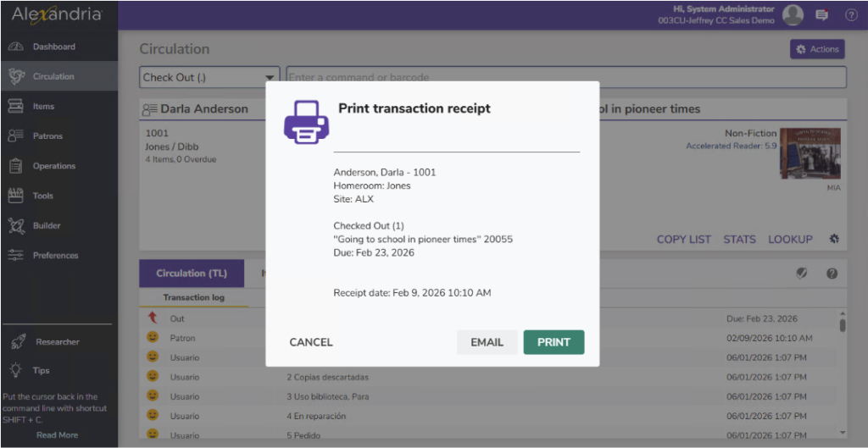Viewport: 868px width, 448px height.
Task: Open Preferences in the sidebar
Action: (55, 256)
